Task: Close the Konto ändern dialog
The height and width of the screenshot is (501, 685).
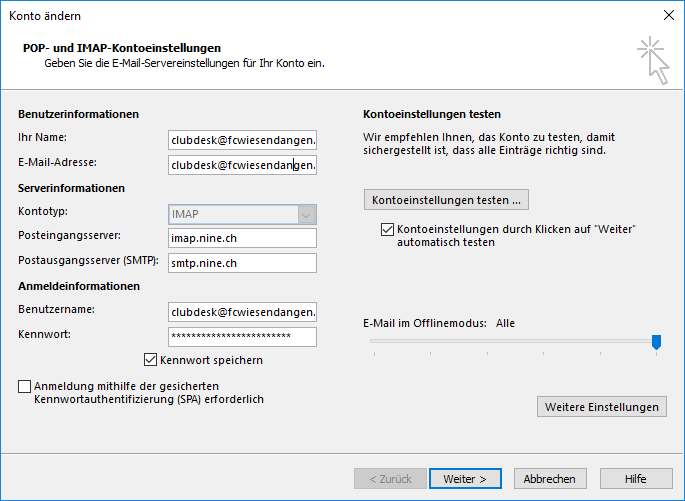Action: pyautogui.click(x=667, y=16)
